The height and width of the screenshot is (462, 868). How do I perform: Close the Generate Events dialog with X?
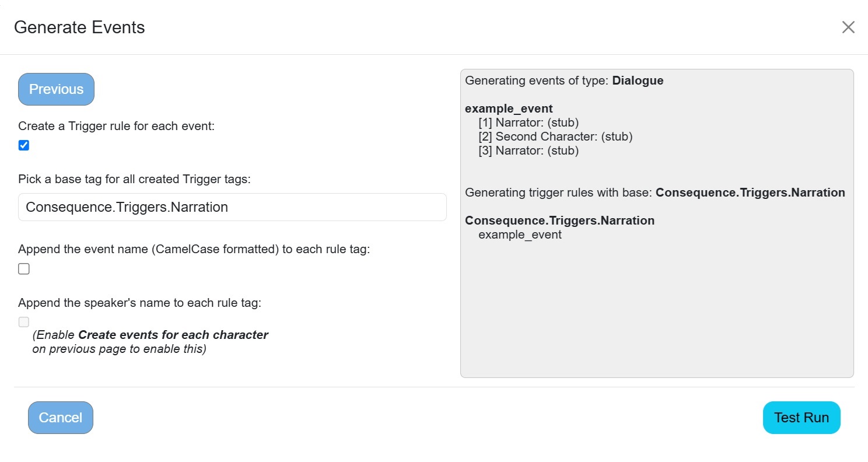[848, 27]
